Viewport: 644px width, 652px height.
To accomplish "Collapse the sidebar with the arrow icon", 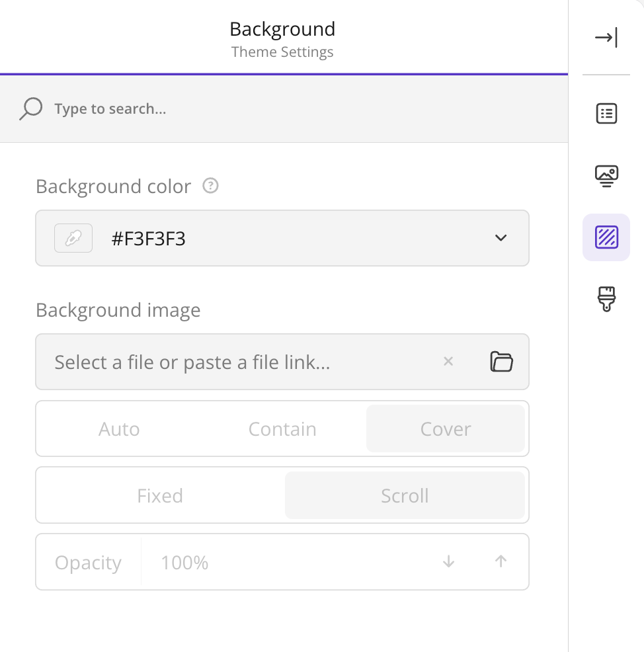I will 606,38.
